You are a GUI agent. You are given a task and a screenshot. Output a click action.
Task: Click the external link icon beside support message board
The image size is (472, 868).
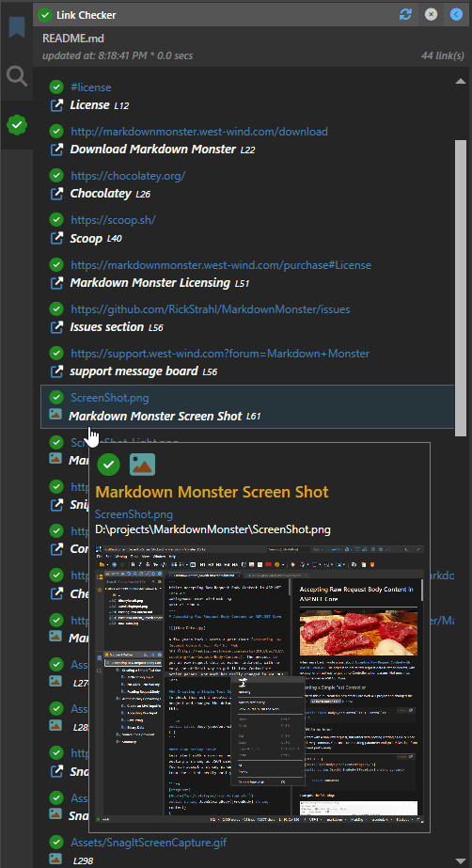click(56, 371)
